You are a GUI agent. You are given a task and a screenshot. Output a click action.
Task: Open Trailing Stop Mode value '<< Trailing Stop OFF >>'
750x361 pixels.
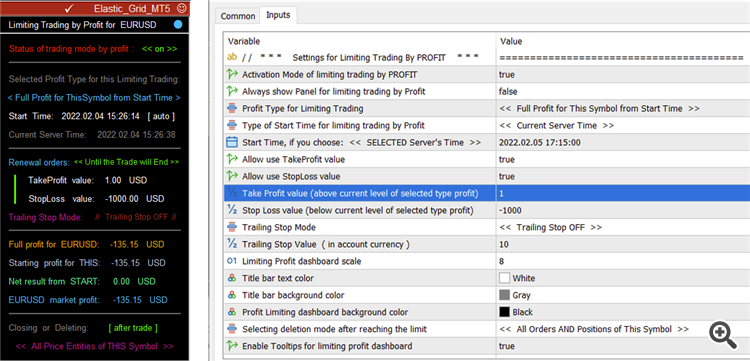pyautogui.click(x=551, y=227)
